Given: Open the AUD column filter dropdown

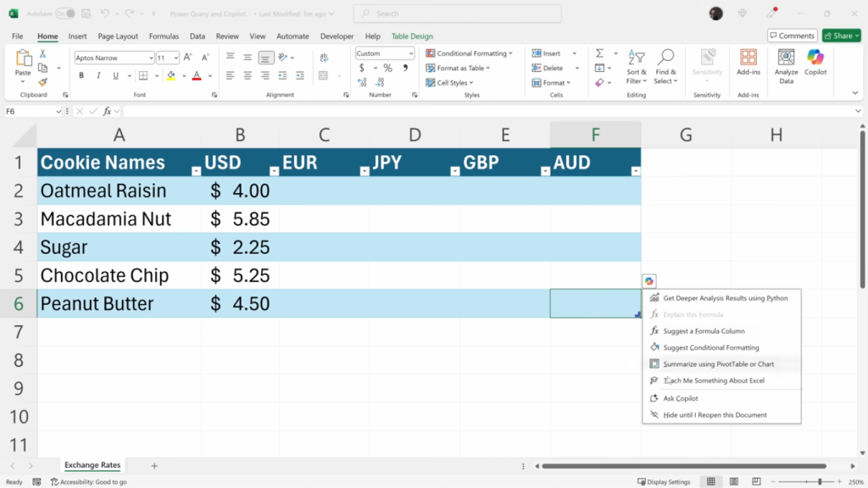Looking at the screenshot, I should [x=636, y=170].
